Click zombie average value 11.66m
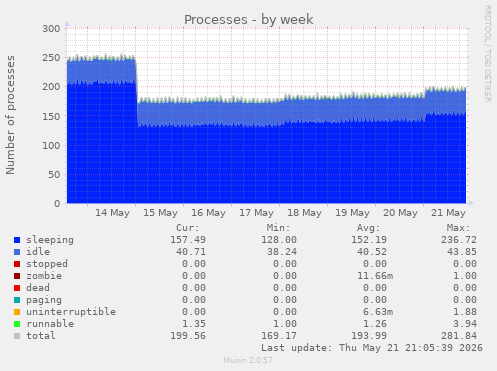 [x=375, y=276]
